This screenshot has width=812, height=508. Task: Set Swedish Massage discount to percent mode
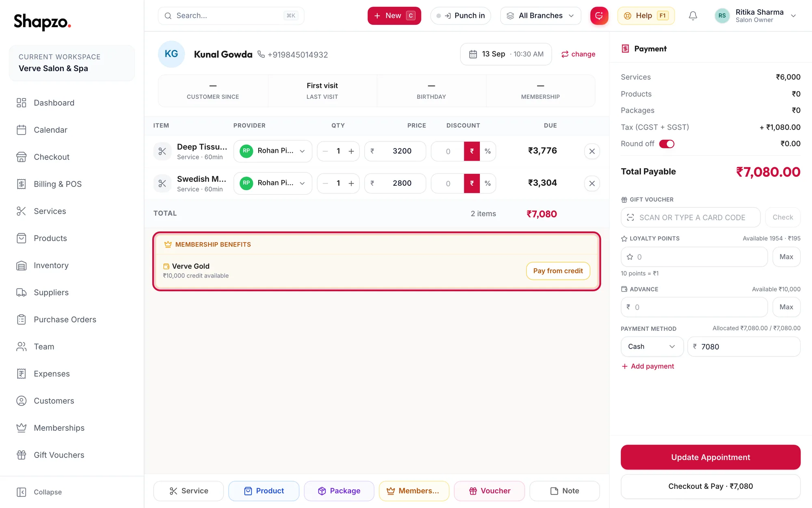[488, 183]
